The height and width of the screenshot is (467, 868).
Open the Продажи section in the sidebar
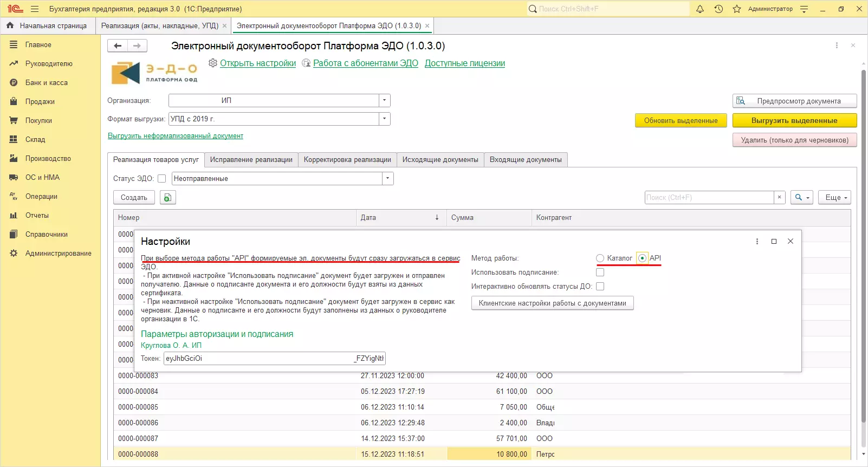point(40,102)
